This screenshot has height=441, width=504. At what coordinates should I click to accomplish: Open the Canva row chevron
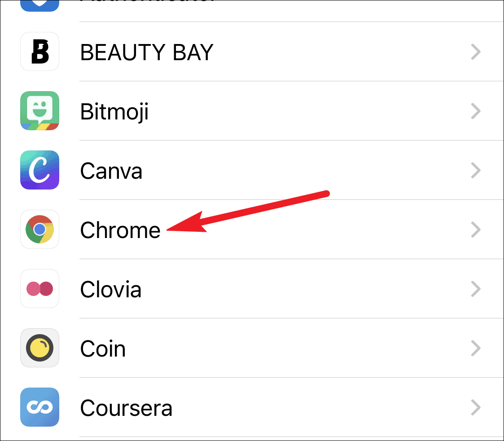tap(476, 170)
